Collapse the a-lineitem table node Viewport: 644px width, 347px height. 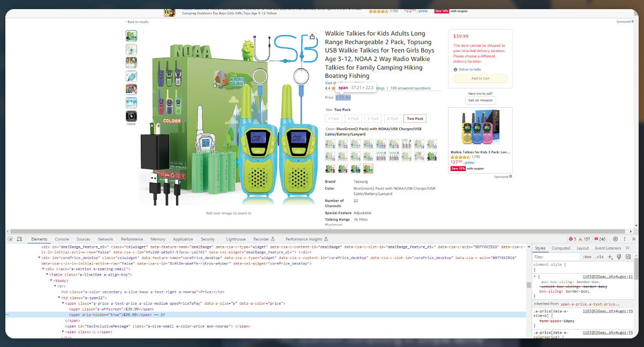pyautogui.click(x=47, y=275)
